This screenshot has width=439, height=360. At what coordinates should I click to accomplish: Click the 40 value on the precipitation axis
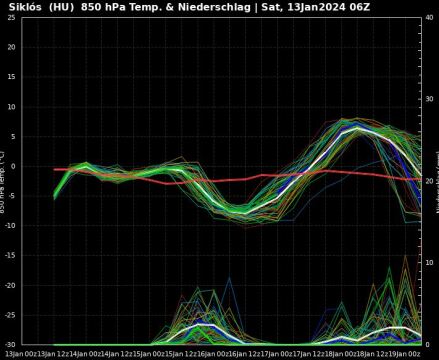pos(430,17)
